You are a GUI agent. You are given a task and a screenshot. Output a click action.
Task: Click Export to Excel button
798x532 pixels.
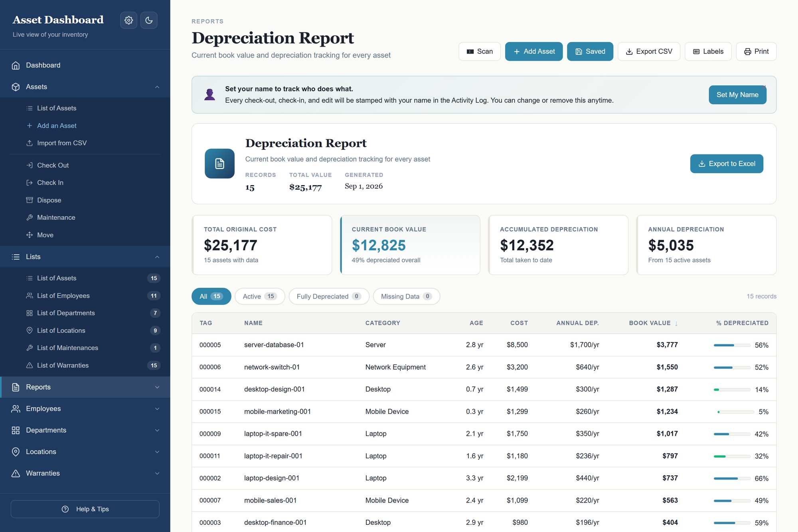pyautogui.click(x=727, y=164)
